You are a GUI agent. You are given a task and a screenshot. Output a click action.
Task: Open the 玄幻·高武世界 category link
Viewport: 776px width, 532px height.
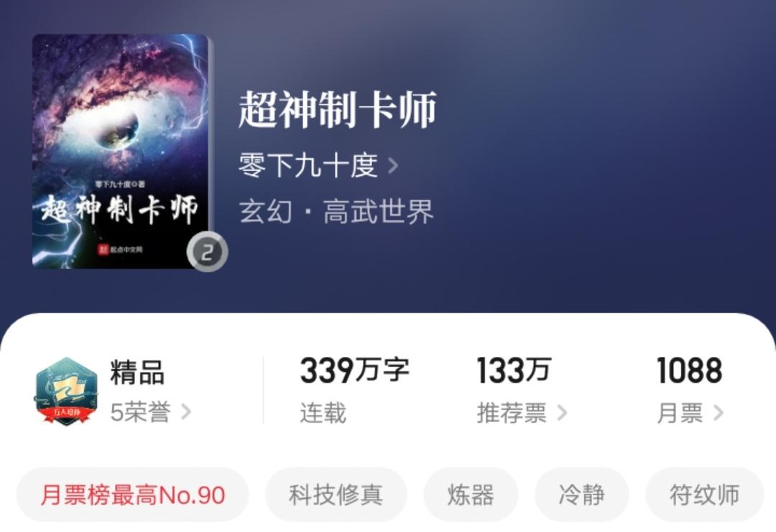click(x=336, y=212)
